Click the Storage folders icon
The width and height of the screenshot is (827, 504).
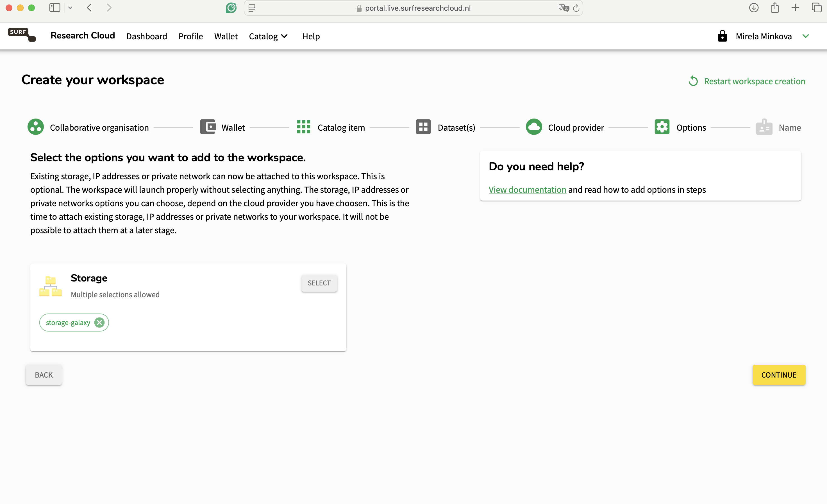coord(50,286)
